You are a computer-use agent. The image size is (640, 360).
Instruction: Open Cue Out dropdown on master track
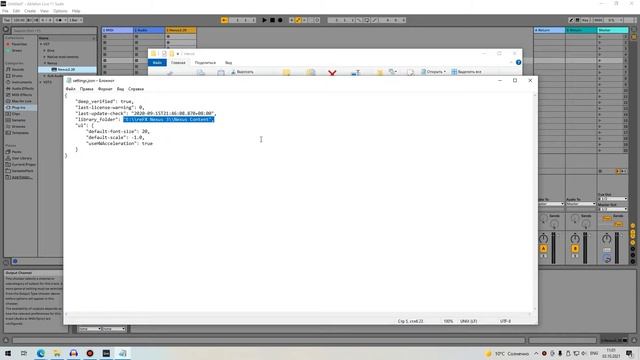tap(613, 199)
